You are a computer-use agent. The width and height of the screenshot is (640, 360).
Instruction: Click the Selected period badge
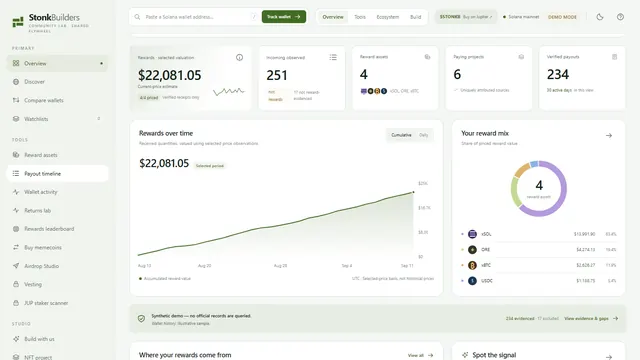209,166
